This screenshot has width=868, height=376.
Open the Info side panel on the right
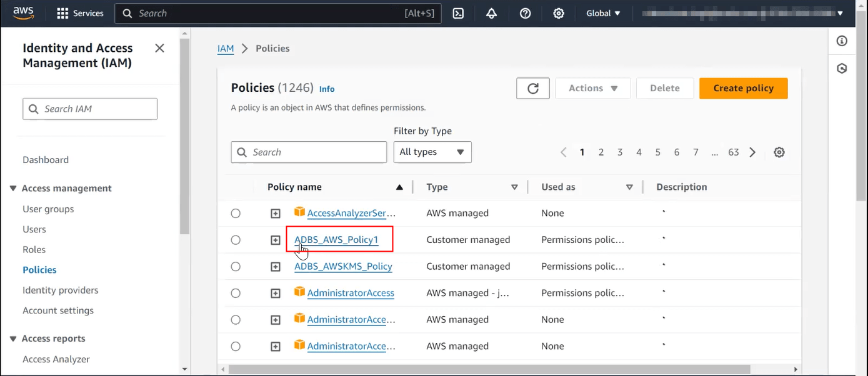(842, 41)
